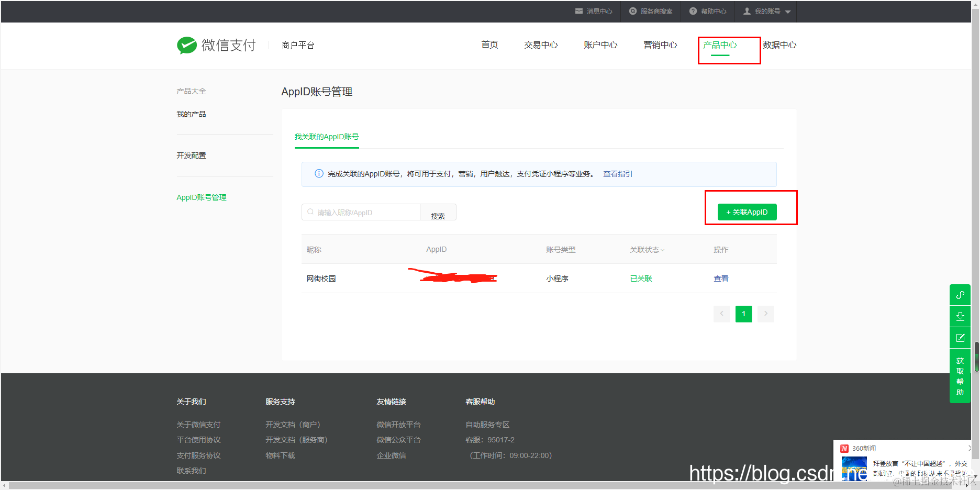Click the WeChat Pay green logo

187,45
